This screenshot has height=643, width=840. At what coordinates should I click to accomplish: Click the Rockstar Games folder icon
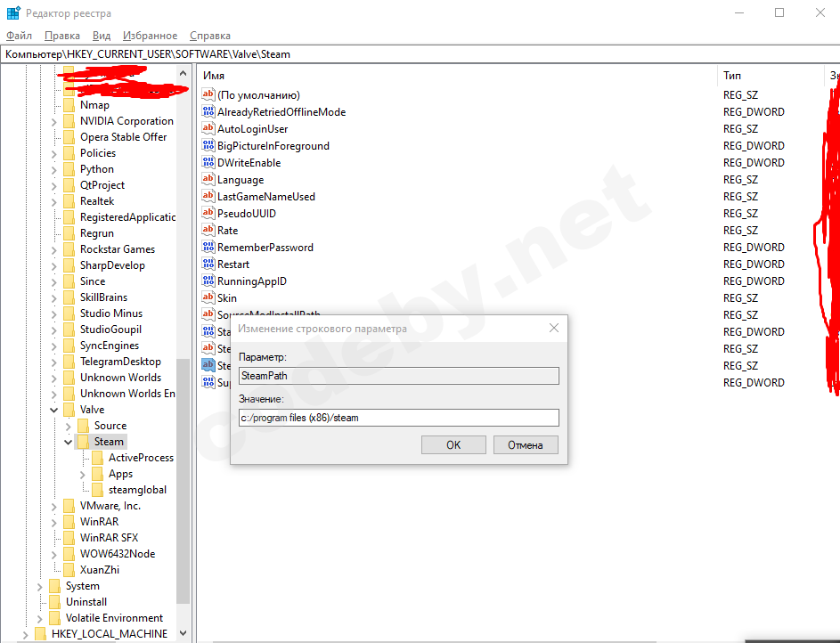click(69, 249)
